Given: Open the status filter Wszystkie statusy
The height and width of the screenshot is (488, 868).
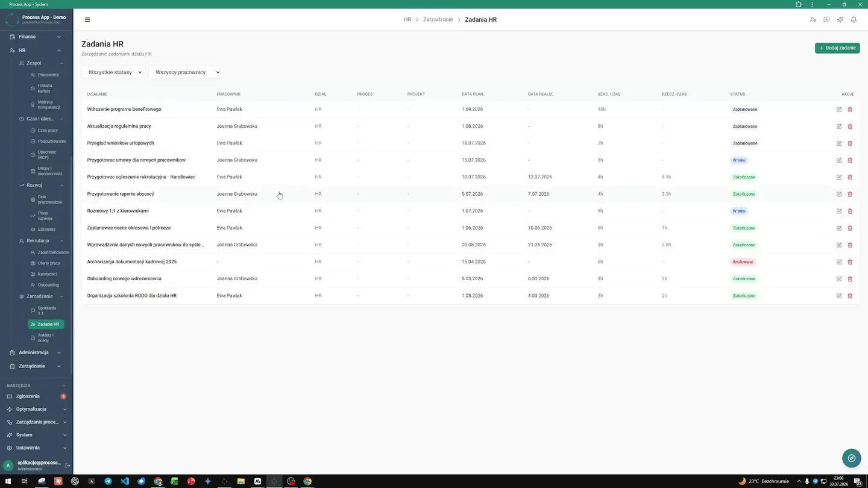Looking at the screenshot, I should (x=113, y=72).
